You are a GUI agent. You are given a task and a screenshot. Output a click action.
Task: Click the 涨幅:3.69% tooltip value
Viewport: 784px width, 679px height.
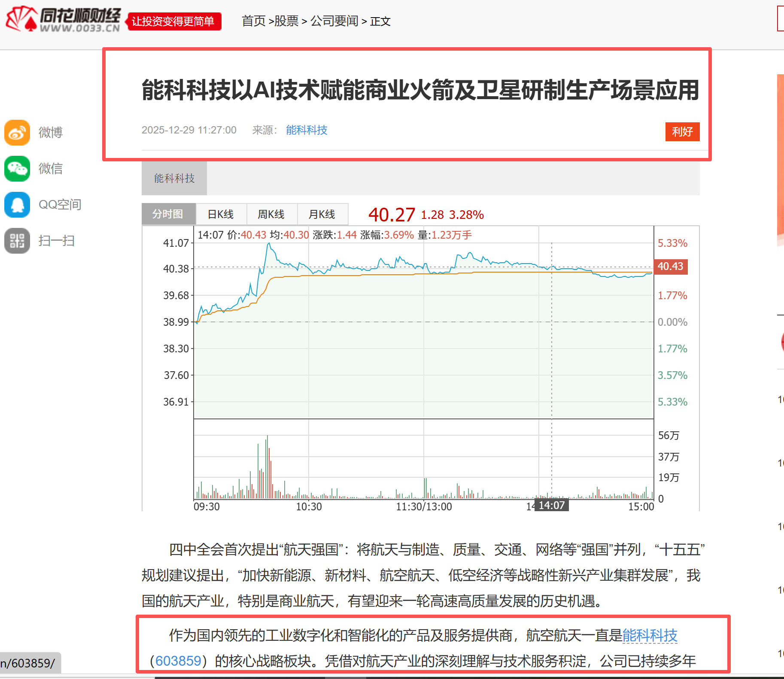[387, 235]
